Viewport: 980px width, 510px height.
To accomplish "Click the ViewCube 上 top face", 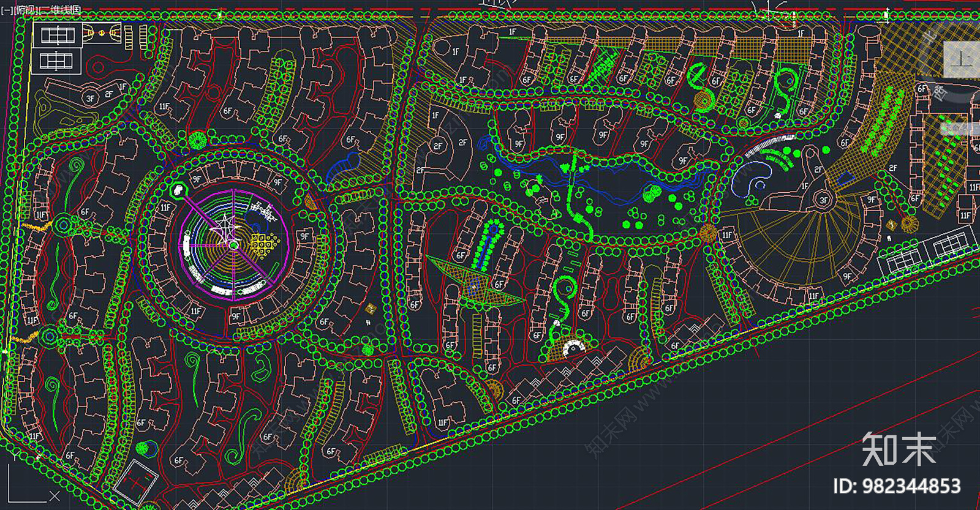I will coord(962,59).
